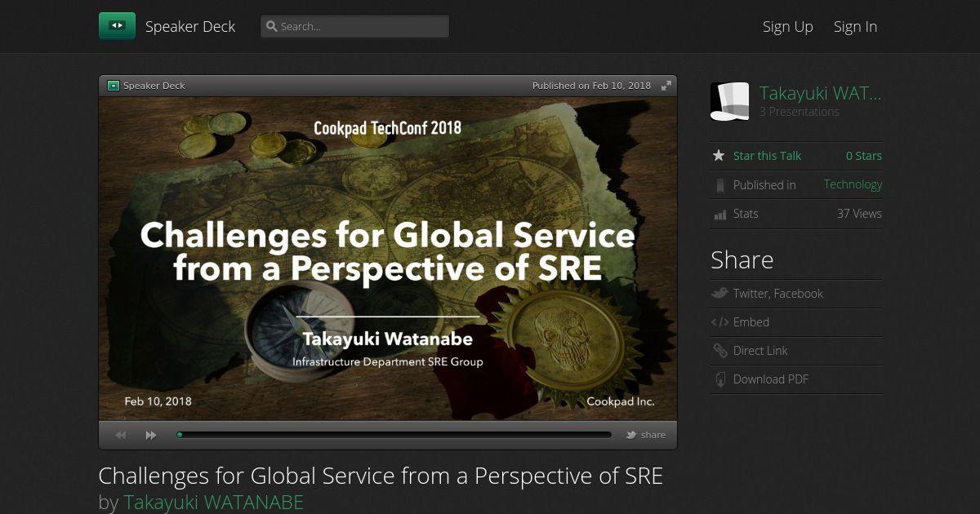The height and width of the screenshot is (514, 980).
Task: Click the Stats label
Action: 746,214
